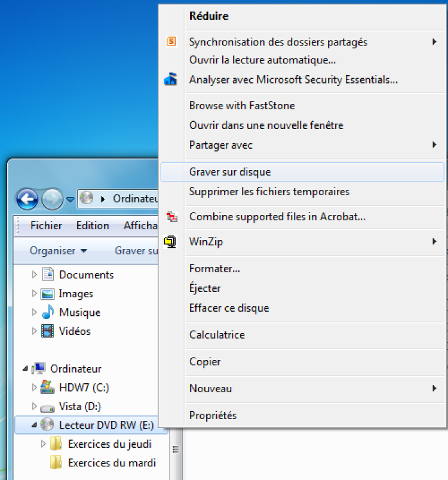Image resolution: width=448 pixels, height=480 pixels.
Task: Click the navigation pane scrollbar grip
Action: (176, 450)
